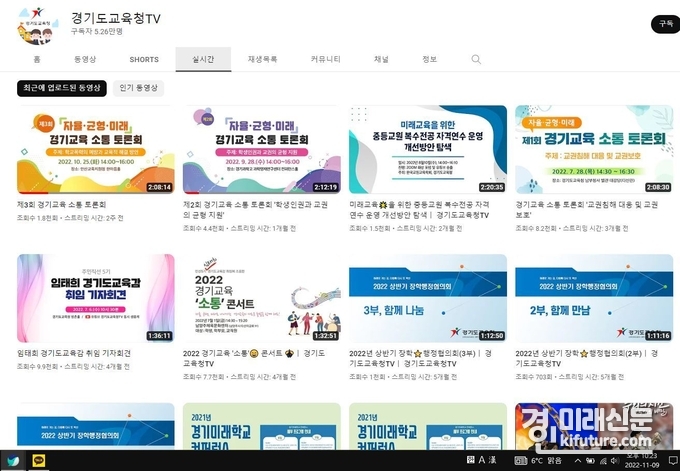Open the first 2021년 경기미래학교 thumbnail in the bottom row
Image resolution: width=680 pixels, height=471 pixels.
coord(262,426)
